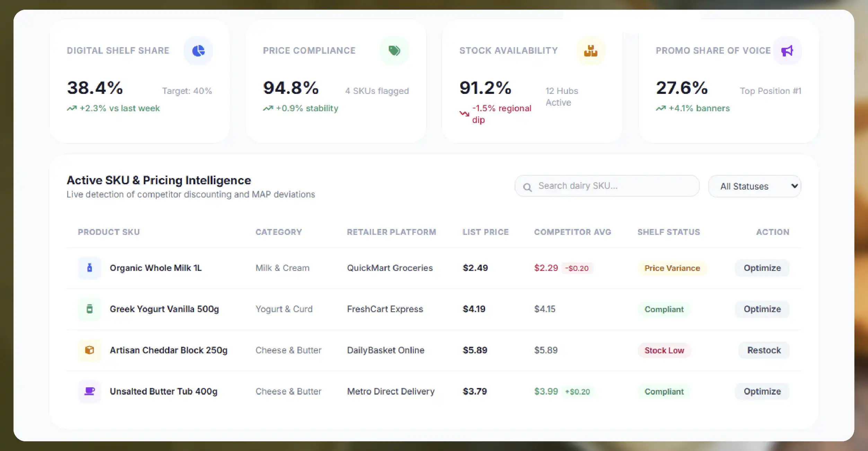Click the RETAILER PLATFORM column header
Image resolution: width=868 pixels, height=451 pixels.
[x=392, y=232]
